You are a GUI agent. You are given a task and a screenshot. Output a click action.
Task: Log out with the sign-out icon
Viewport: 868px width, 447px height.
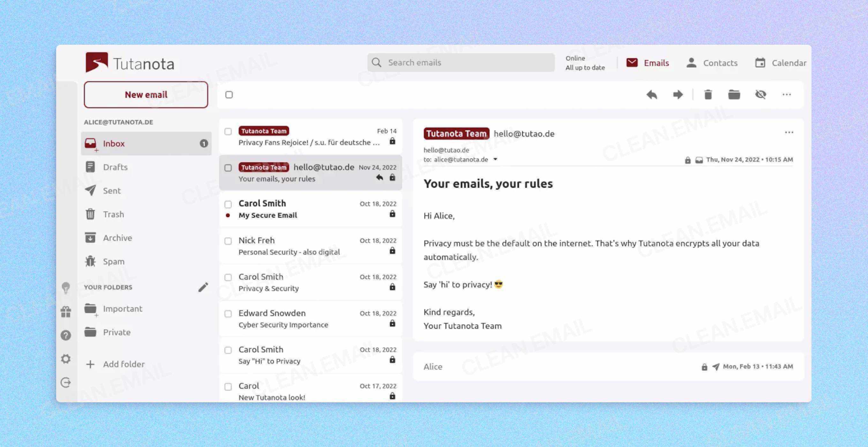pyautogui.click(x=66, y=383)
